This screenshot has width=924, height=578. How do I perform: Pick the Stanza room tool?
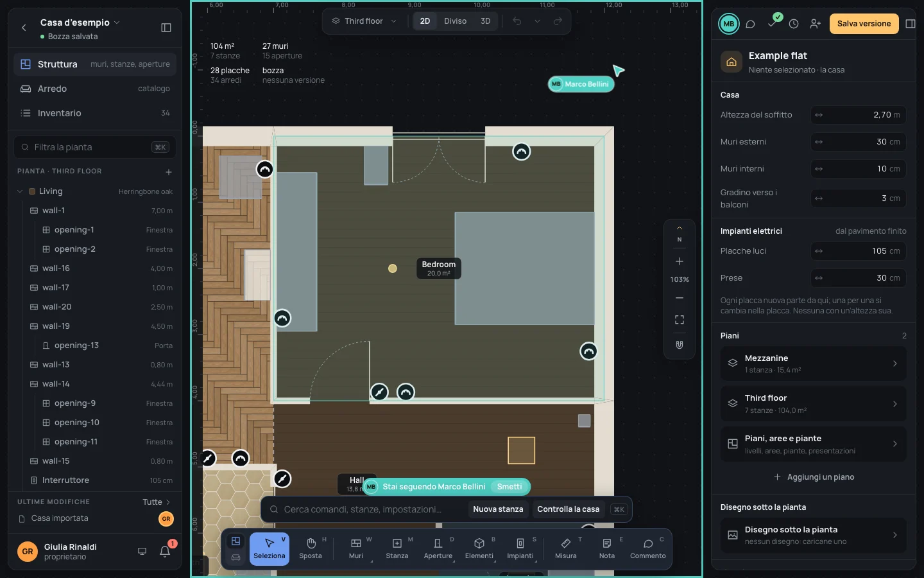click(397, 549)
